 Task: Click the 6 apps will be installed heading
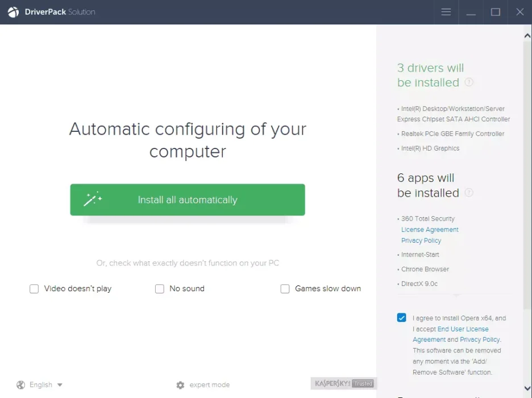pos(428,185)
